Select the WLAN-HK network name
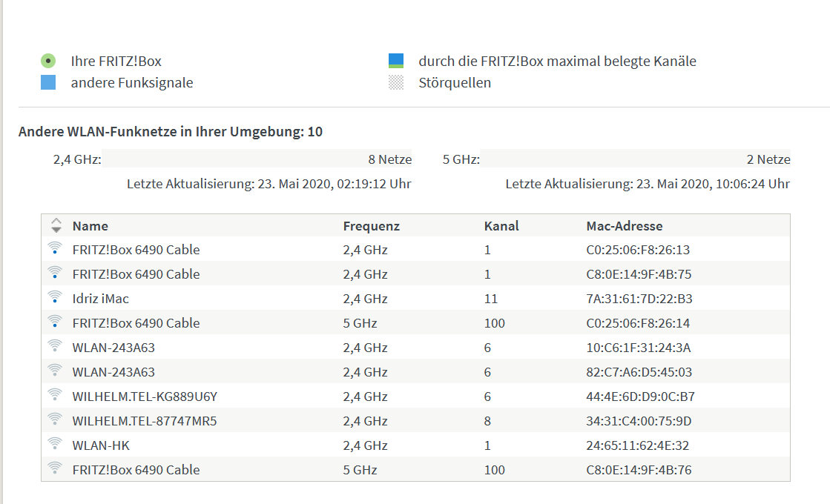Viewport: 830px width, 504px height. [x=101, y=445]
